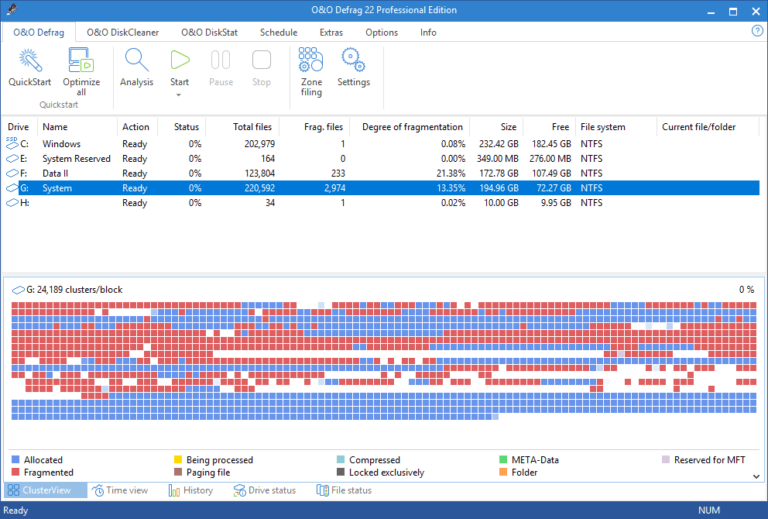Open the Options tab

click(382, 32)
